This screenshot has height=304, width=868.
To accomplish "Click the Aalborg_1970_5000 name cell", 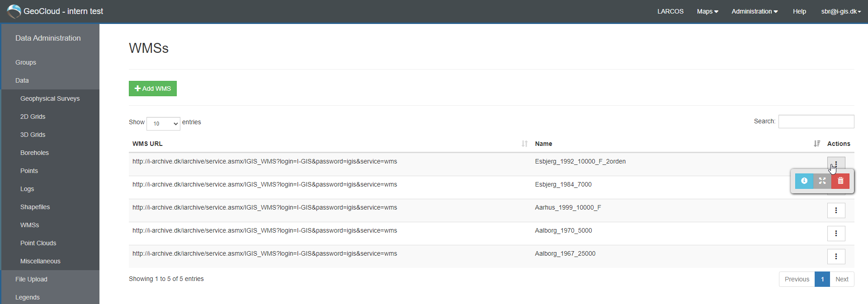I will pyautogui.click(x=564, y=230).
